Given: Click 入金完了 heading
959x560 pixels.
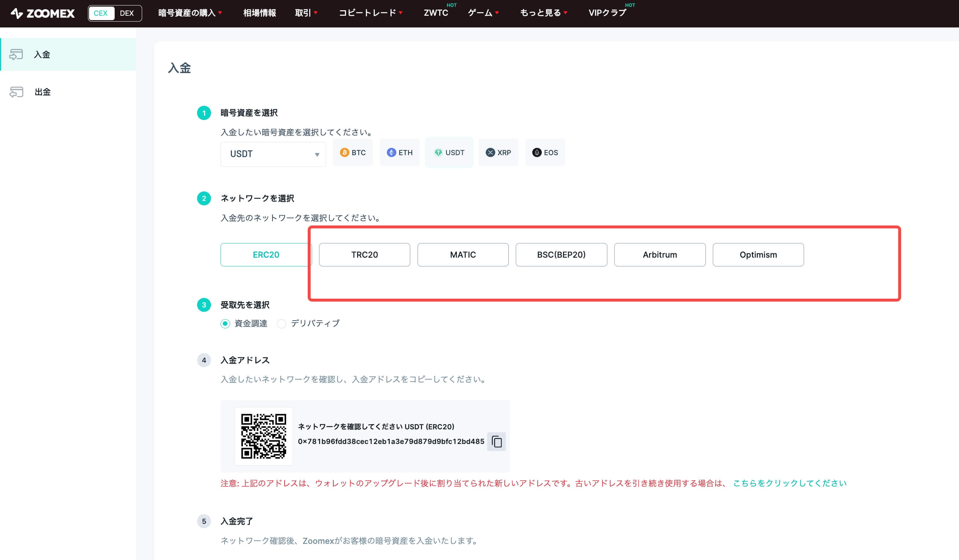Looking at the screenshot, I should (x=237, y=521).
